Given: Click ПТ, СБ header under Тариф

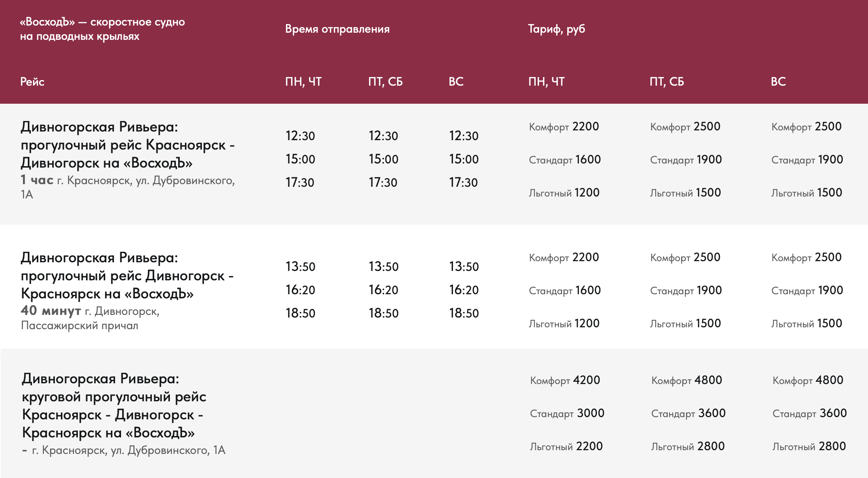Looking at the screenshot, I should 667,82.
